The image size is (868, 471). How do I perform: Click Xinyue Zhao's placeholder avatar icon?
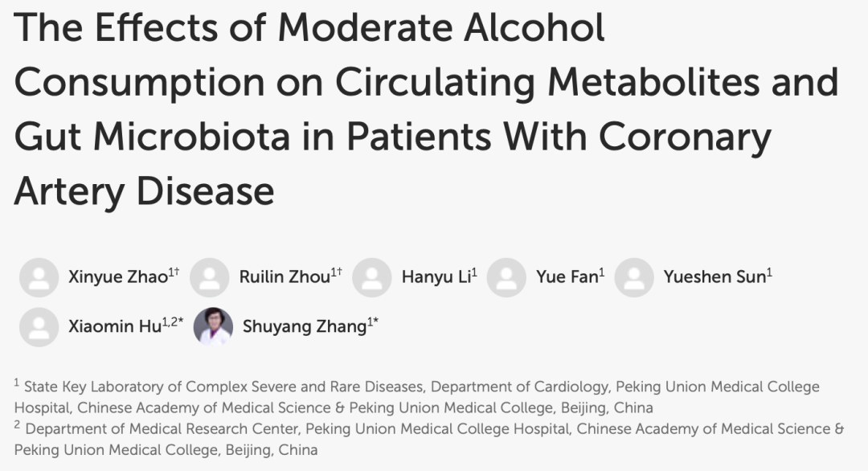39,277
